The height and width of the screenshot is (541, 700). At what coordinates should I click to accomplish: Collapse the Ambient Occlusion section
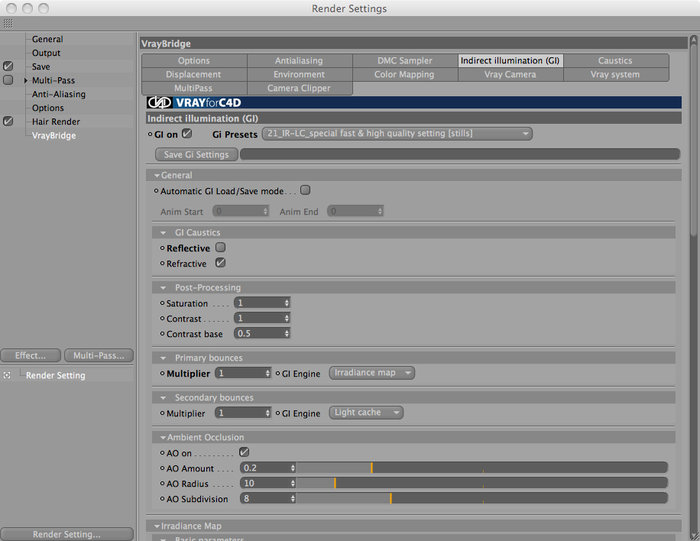(x=163, y=437)
